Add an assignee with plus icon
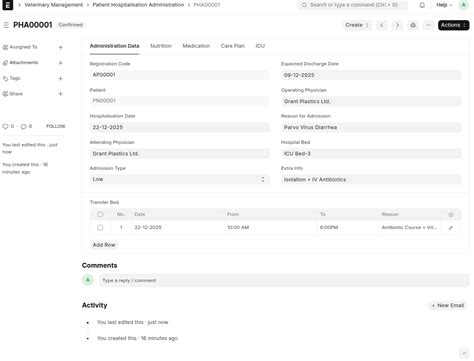 [60, 47]
